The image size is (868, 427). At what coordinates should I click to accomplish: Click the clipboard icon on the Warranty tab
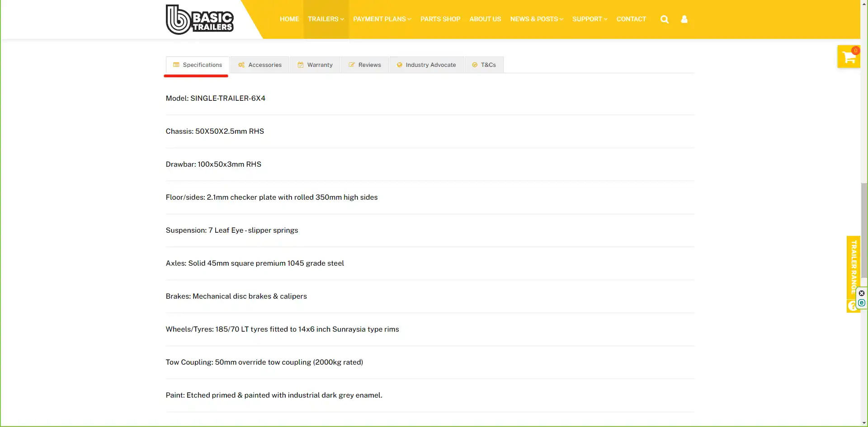click(x=300, y=65)
